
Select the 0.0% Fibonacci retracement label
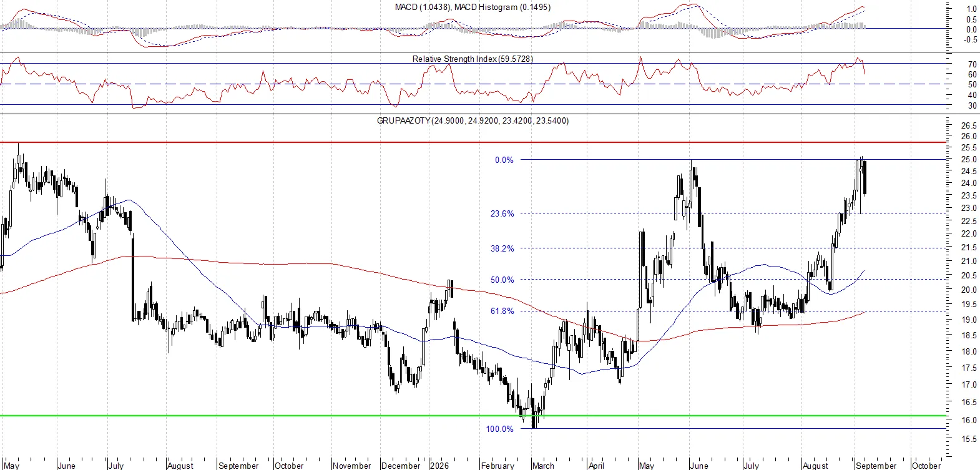coord(504,160)
